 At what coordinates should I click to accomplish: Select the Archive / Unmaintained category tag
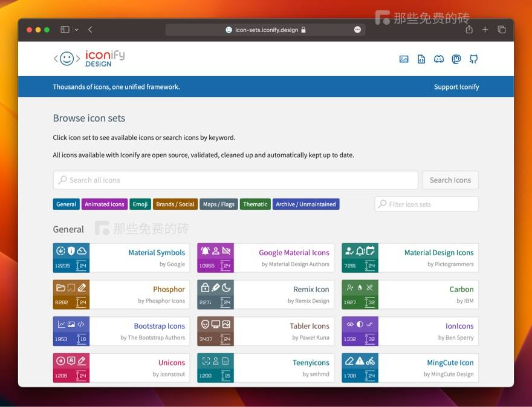tap(306, 204)
